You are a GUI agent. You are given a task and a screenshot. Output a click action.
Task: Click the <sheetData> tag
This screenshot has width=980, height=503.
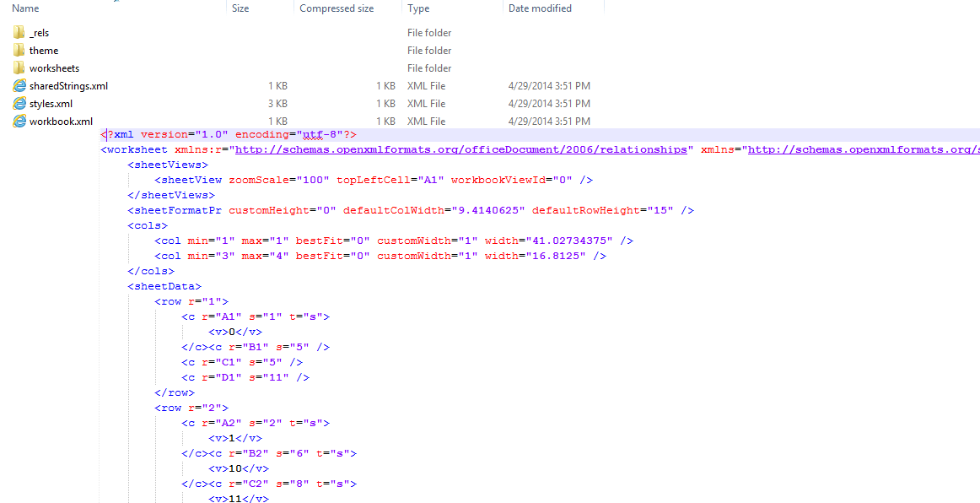pyautogui.click(x=164, y=287)
